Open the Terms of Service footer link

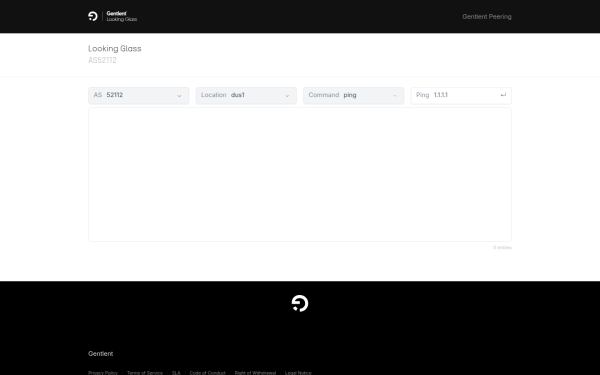[145, 373]
